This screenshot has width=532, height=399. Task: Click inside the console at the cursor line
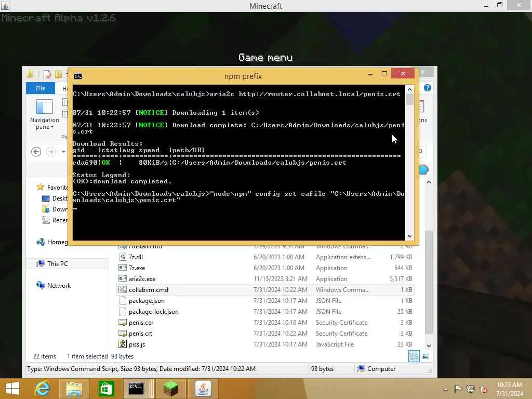[x=75, y=208]
